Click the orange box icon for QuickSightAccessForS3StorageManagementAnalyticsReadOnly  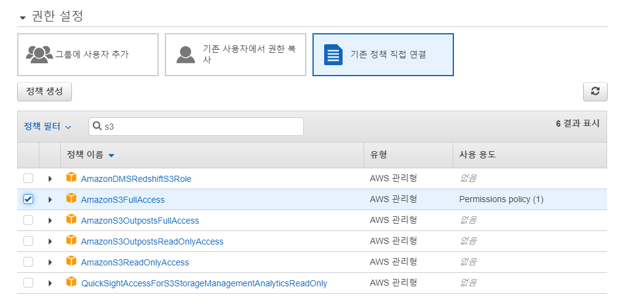click(71, 282)
